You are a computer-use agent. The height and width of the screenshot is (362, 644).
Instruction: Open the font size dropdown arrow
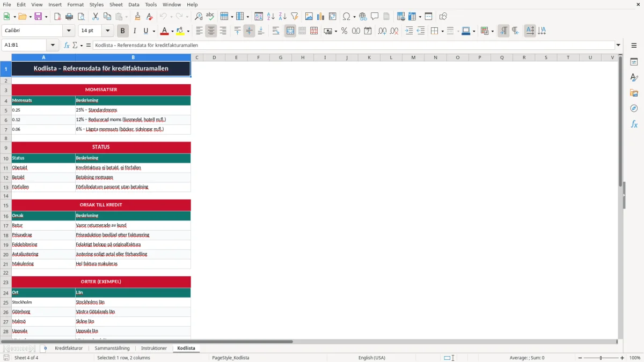pos(107,31)
